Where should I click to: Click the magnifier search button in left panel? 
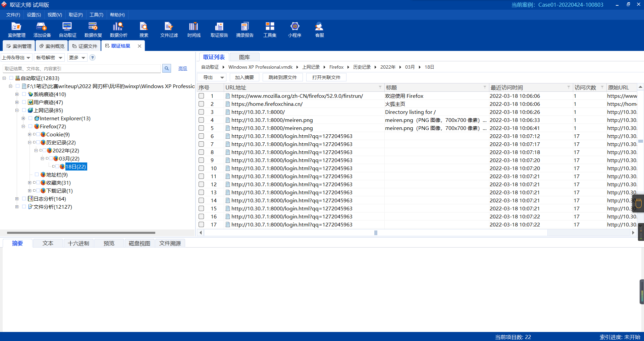[167, 68]
